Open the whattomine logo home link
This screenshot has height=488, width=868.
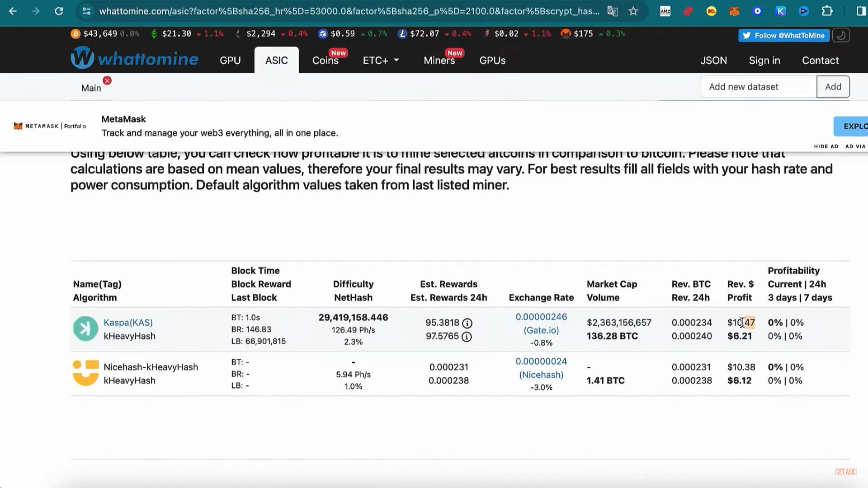134,58
